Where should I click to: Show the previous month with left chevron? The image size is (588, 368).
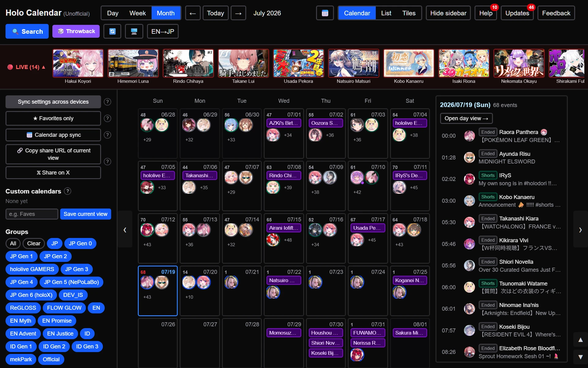point(125,229)
